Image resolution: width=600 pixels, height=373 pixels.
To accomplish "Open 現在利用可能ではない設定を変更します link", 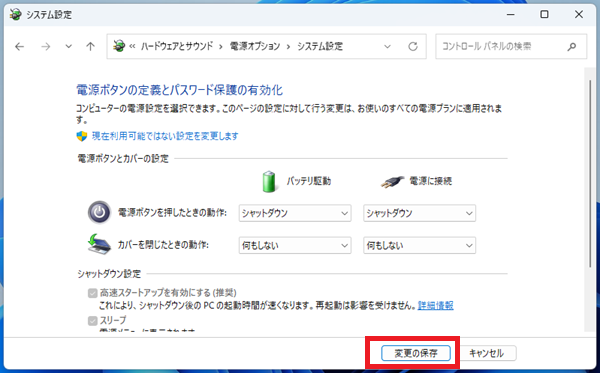I will pyautogui.click(x=165, y=136).
